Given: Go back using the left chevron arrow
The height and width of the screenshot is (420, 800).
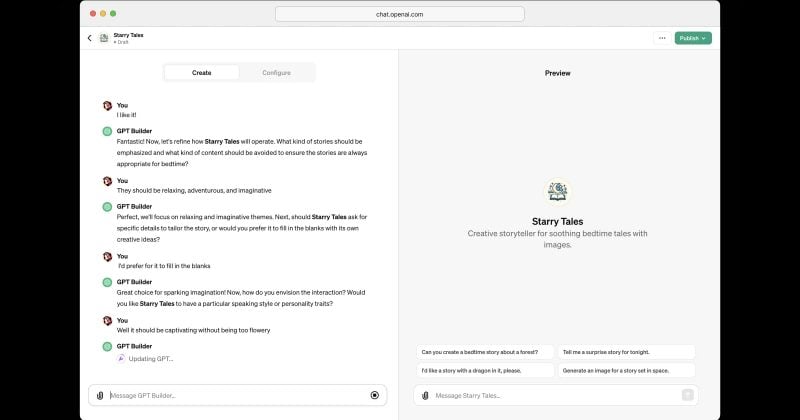Looking at the screenshot, I should coord(90,38).
